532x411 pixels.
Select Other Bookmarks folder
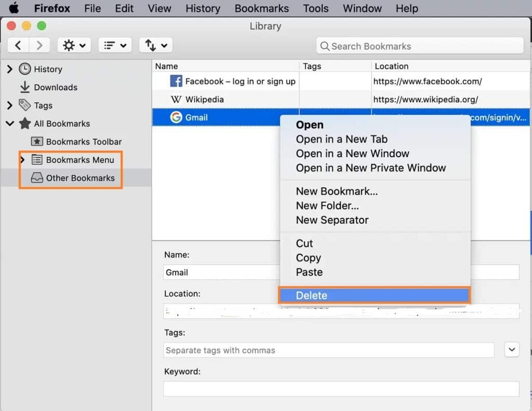(x=81, y=178)
